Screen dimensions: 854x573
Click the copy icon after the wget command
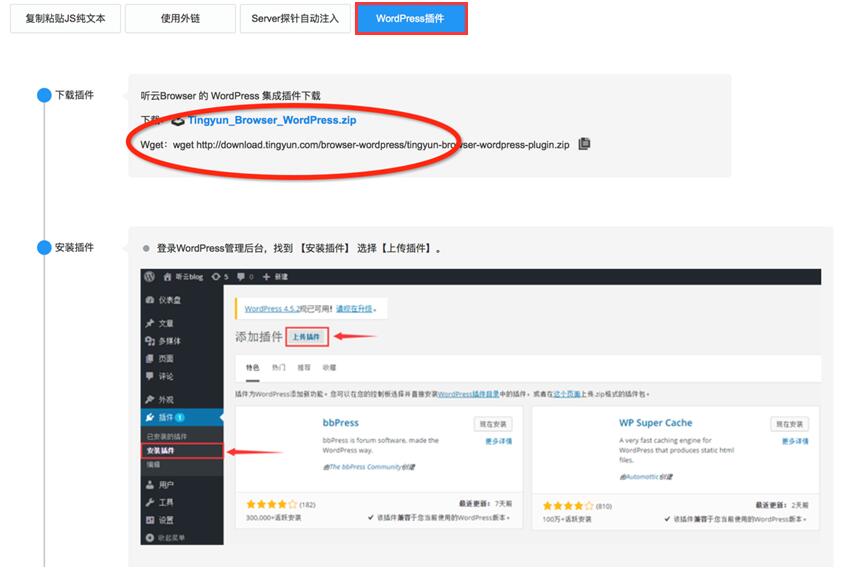[584, 144]
